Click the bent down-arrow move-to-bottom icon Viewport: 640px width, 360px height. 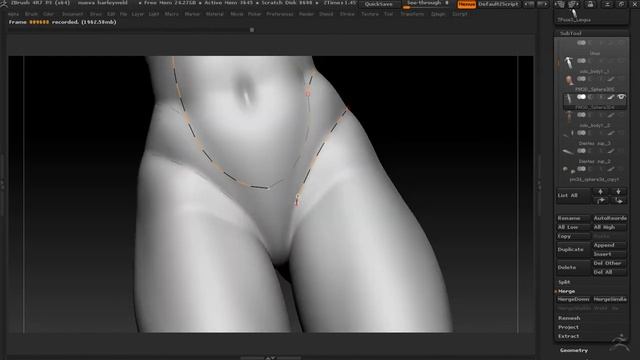point(618,200)
